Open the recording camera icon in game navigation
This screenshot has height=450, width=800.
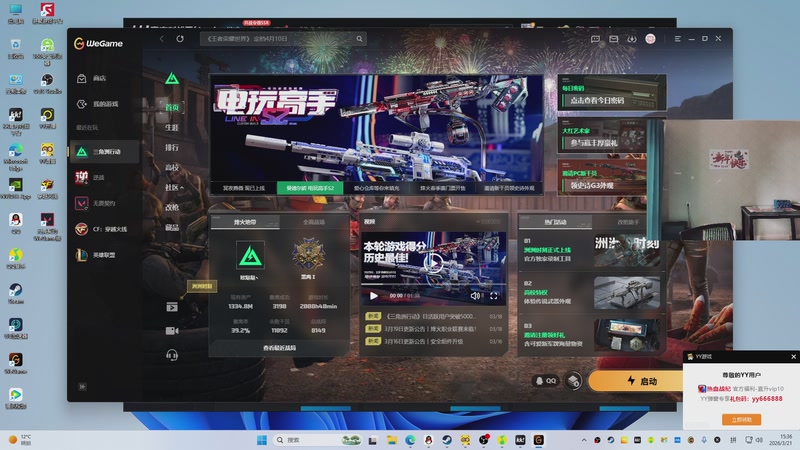(172, 331)
